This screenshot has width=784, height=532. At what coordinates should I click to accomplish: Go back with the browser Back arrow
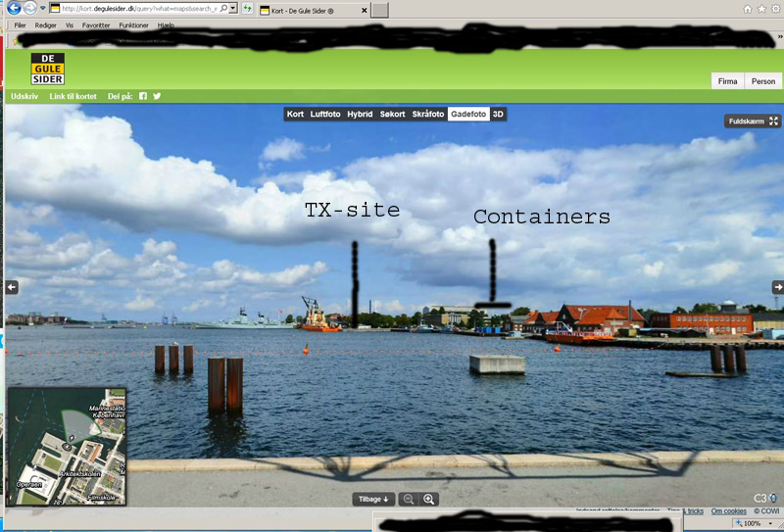[x=14, y=8]
